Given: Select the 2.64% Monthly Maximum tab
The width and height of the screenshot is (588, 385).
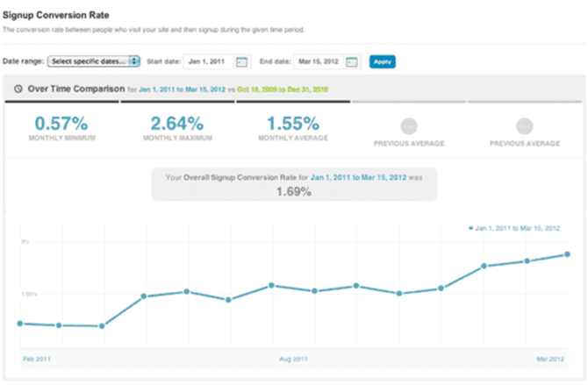Looking at the screenshot, I should [x=176, y=127].
